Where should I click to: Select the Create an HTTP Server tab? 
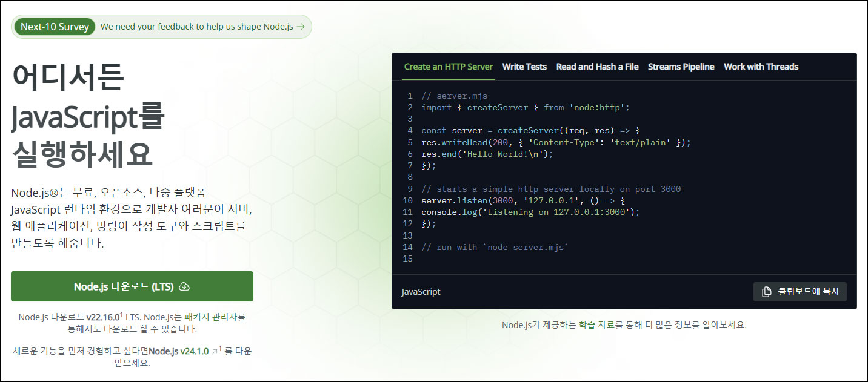point(449,67)
